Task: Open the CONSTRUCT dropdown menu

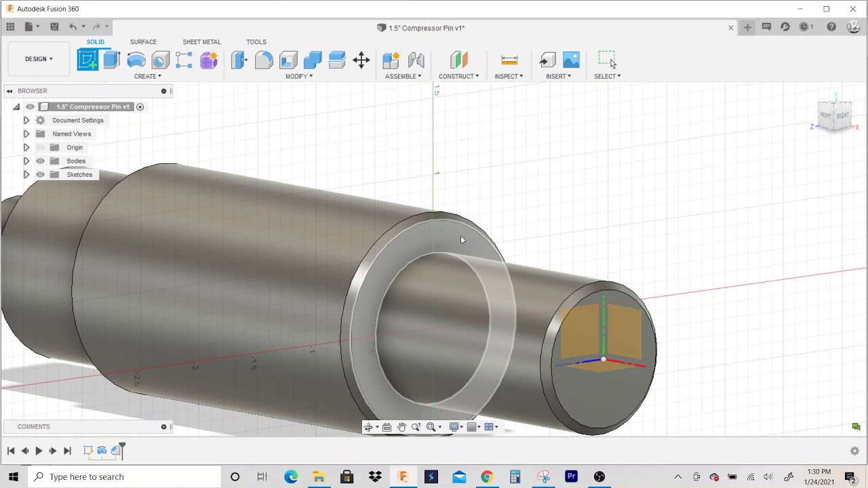Action: 458,77
